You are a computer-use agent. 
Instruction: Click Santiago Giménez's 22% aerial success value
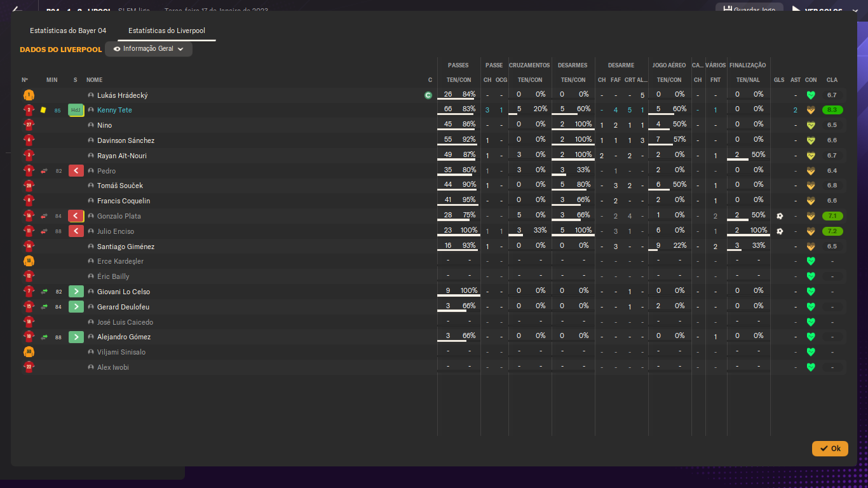680,245
